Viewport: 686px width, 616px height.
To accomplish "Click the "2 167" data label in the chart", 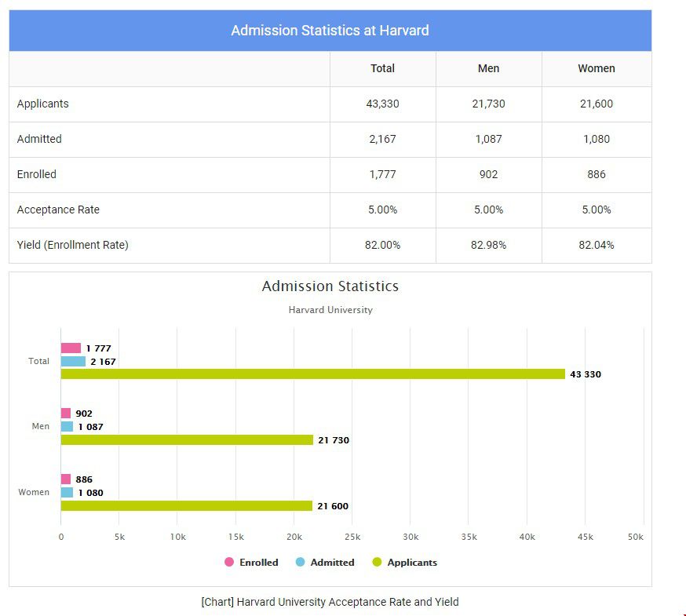I will (x=104, y=362).
